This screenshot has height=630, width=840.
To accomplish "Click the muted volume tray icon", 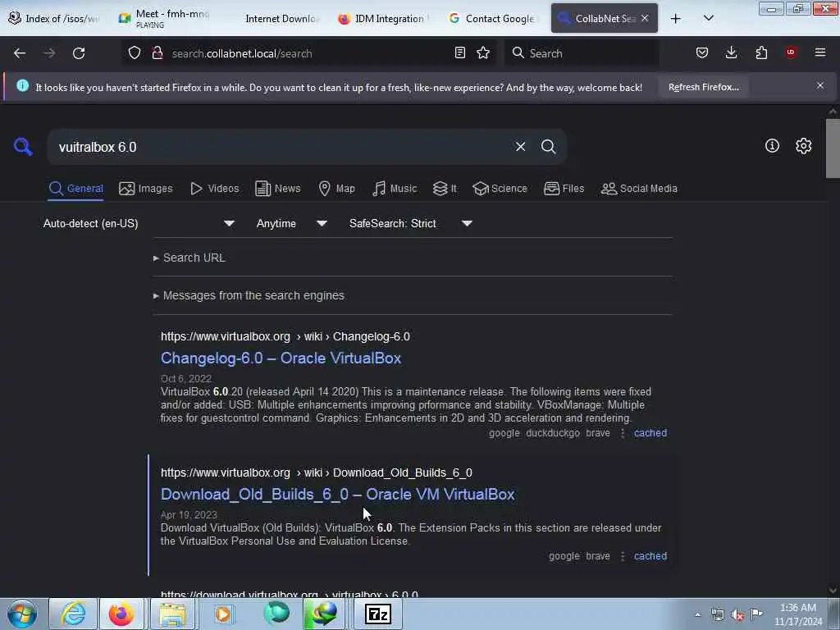I will tap(737, 615).
